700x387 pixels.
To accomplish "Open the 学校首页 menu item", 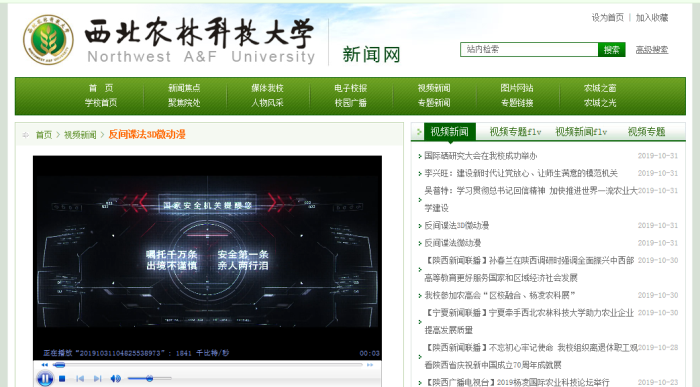I will (101, 103).
